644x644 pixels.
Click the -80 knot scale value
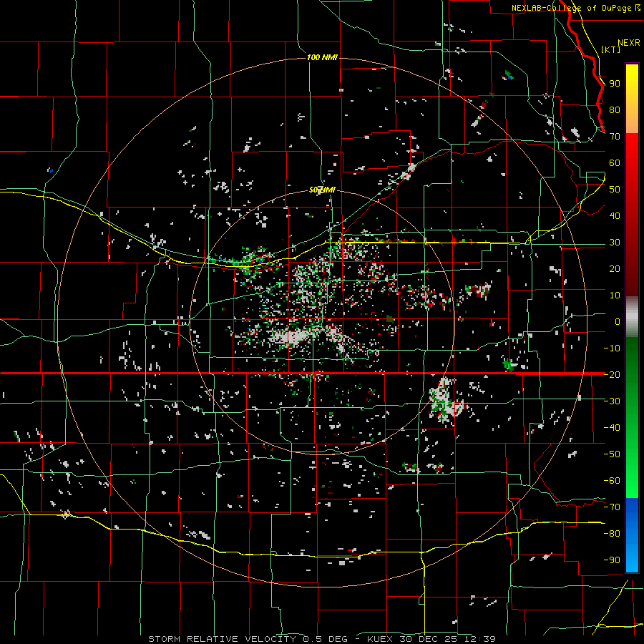click(612, 534)
